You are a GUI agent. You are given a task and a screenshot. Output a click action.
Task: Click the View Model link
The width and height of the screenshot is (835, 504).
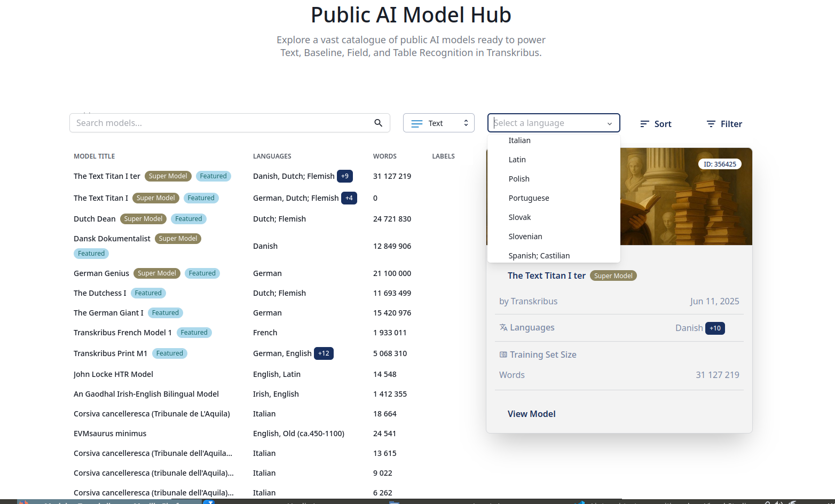point(531,413)
